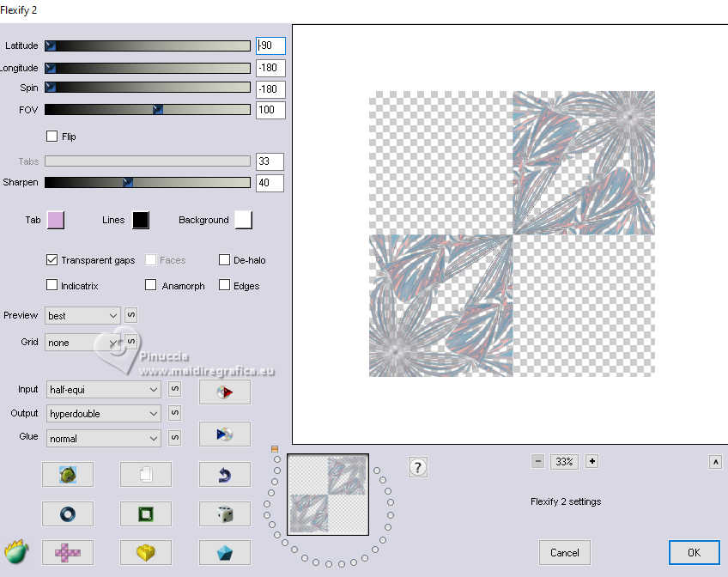Click the S button next to Grid dropdown
Viewport: 728px width, 577px height.
[x=131, y=342]
